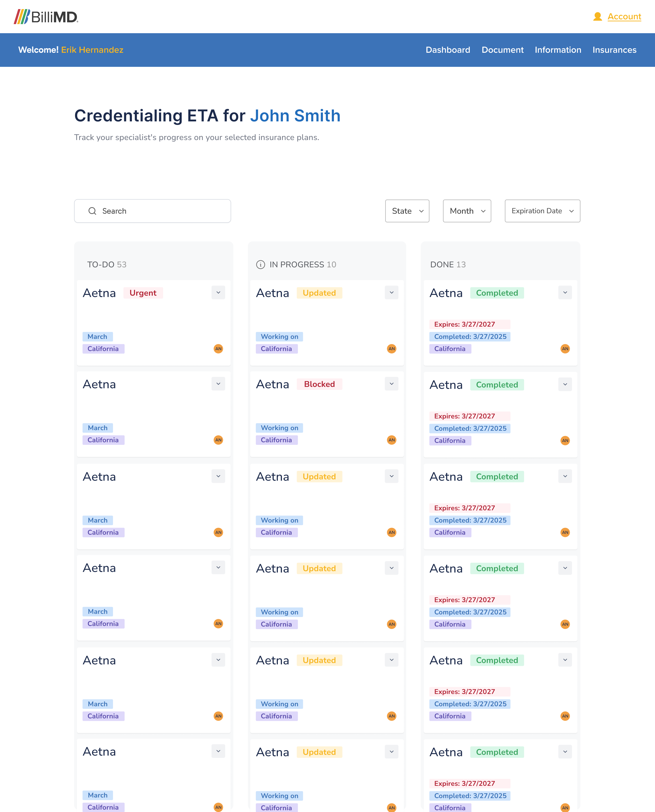Viewport: 655px width, 812px height.
Task: Click AN avatar on second To-Do card
Action: point(218,440)
